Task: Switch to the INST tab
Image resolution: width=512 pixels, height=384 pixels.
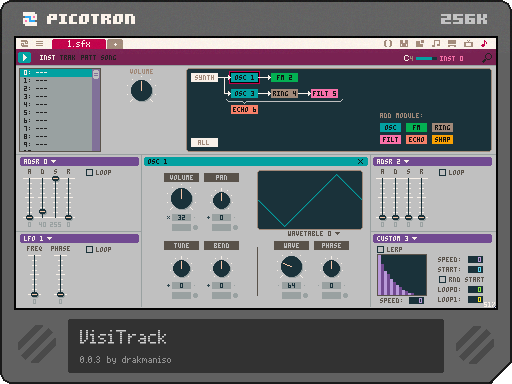Action: click(47, 58)
